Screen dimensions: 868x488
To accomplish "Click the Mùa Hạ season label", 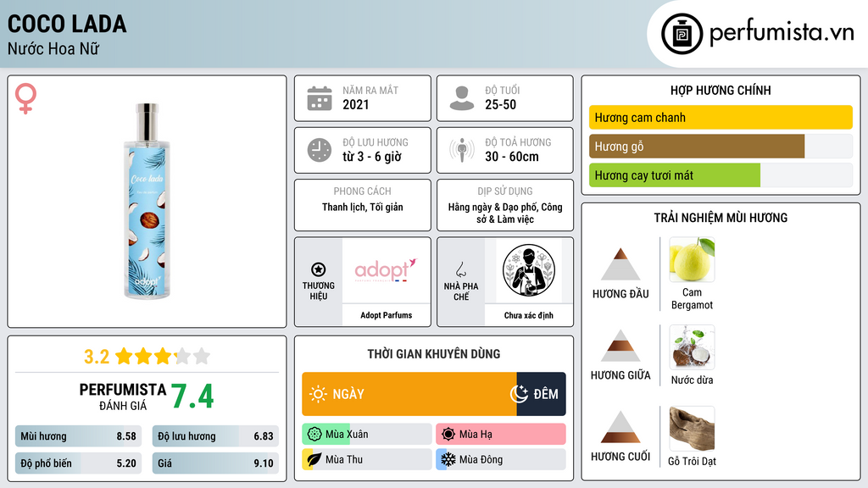I will tap(476, 435).
